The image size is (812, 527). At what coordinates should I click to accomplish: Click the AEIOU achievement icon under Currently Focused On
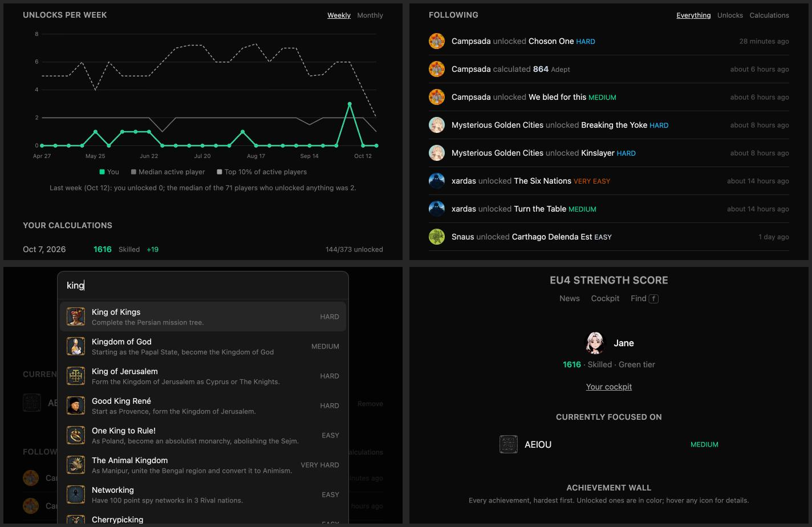point(509,444)
